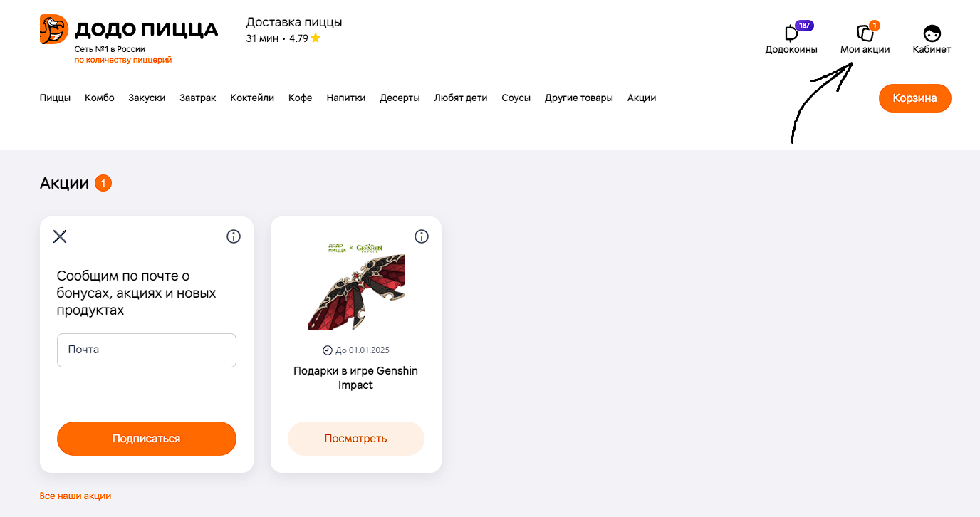
Task: Select Другие товары in the menu
Action: [579, 98]
